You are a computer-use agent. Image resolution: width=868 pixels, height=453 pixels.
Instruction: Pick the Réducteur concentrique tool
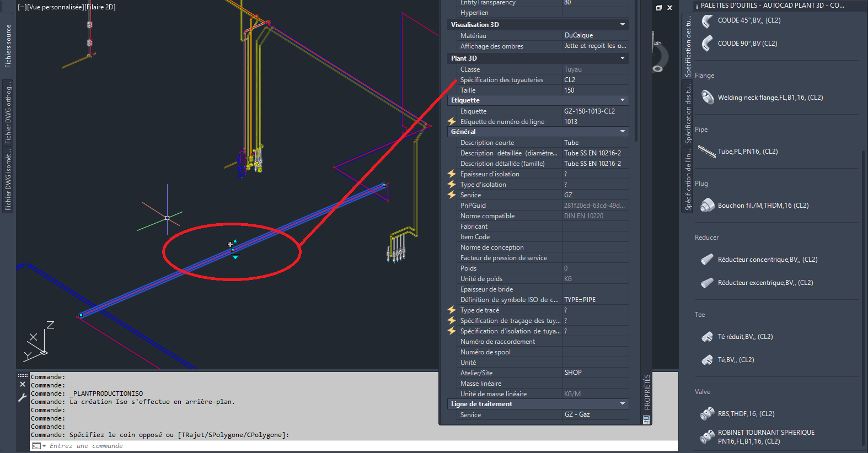tap(759, 260)
